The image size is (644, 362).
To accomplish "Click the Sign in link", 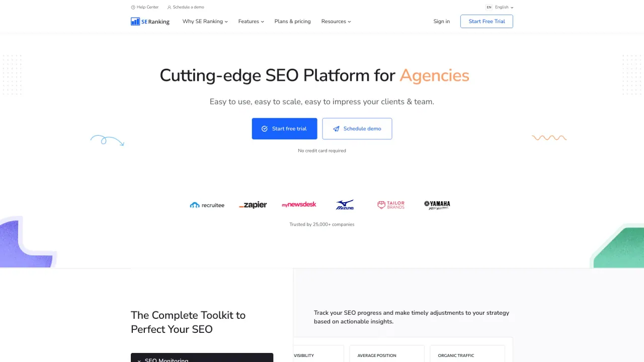I will point(442,22).
